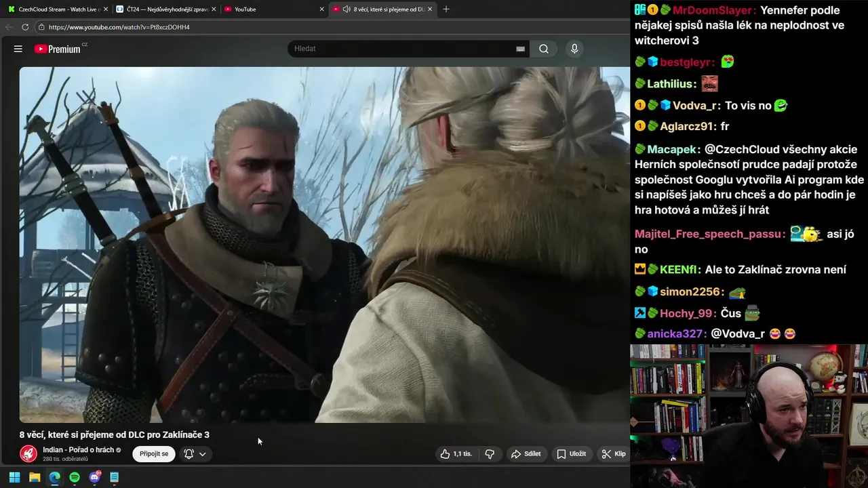Click MrDoomSlayer username in chat
This screenshot has width=868, height=488.
712,10
